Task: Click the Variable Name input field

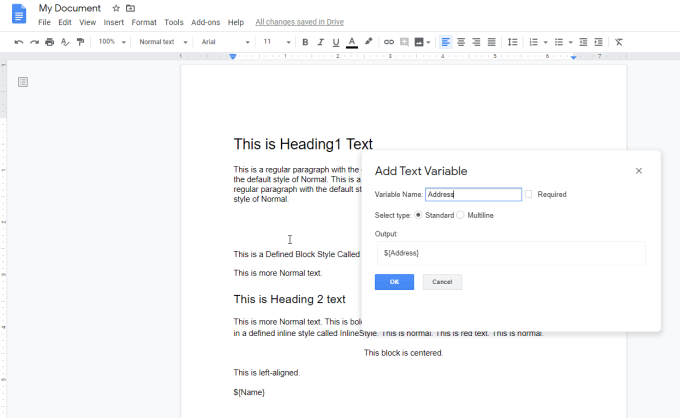Action: pyautogui.click(x=473, y=194)
